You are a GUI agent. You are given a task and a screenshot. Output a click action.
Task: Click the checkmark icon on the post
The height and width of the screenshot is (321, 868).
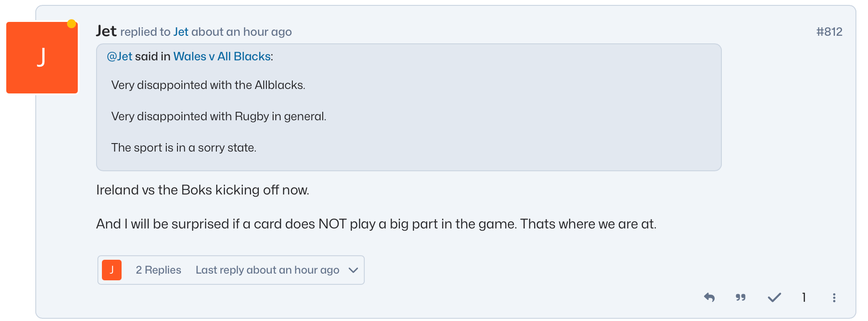(774, 297)
